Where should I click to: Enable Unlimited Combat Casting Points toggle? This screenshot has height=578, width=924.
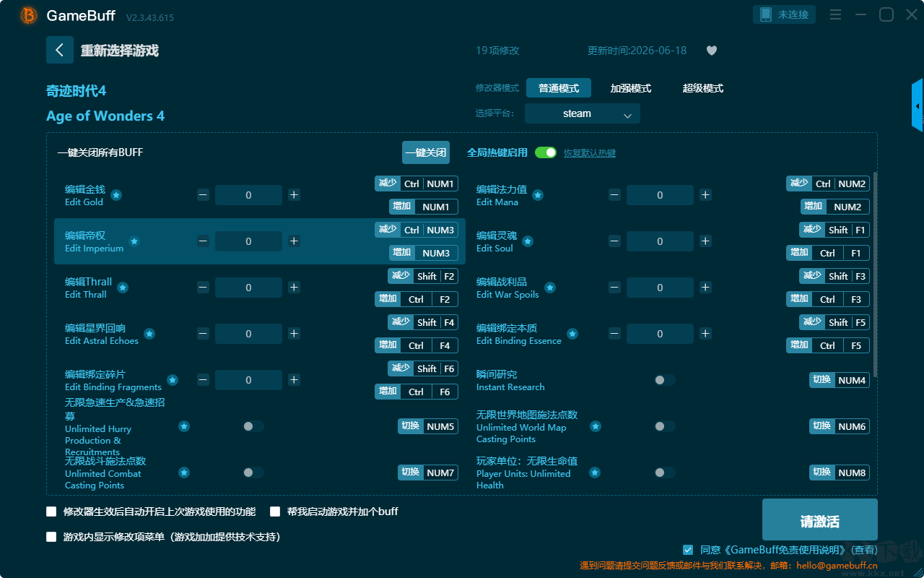click(x=253, y=473)
